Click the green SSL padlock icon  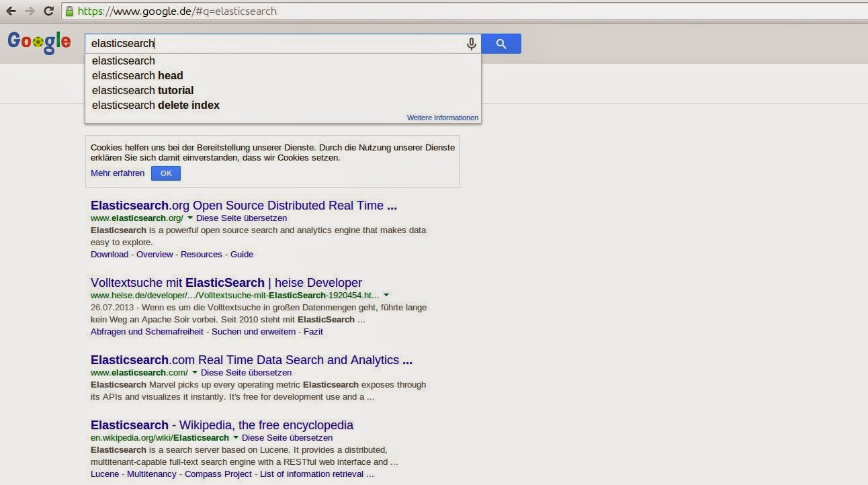click(69, 11)
